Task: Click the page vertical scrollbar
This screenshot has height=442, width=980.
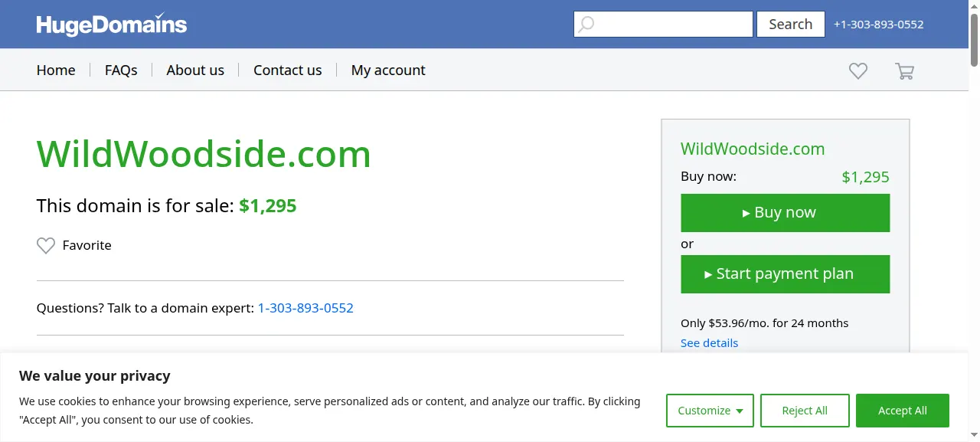Action: (974, 221)
